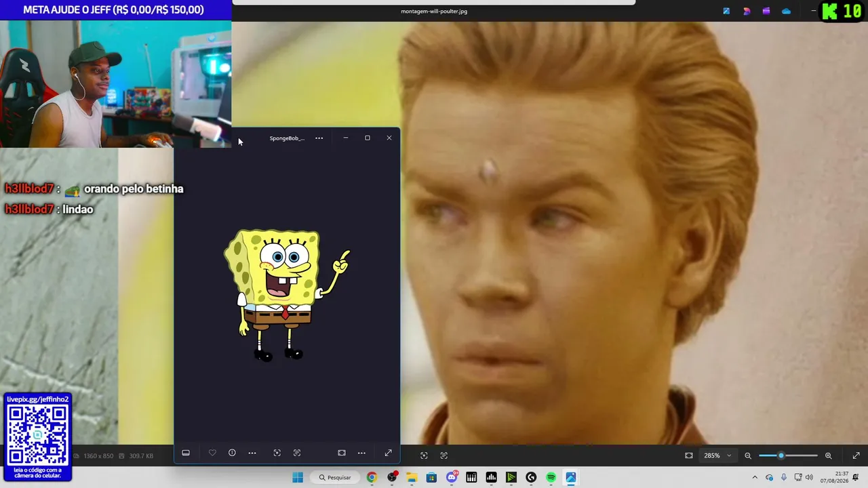Toggle filmstrip in the SpongeBob window

point(186,453)
